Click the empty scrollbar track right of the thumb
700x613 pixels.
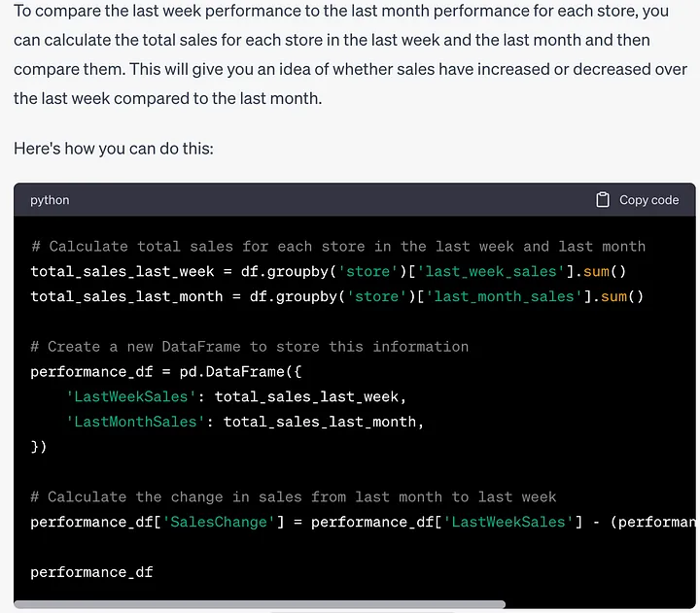pyautogui.click(x=600, y=604)
